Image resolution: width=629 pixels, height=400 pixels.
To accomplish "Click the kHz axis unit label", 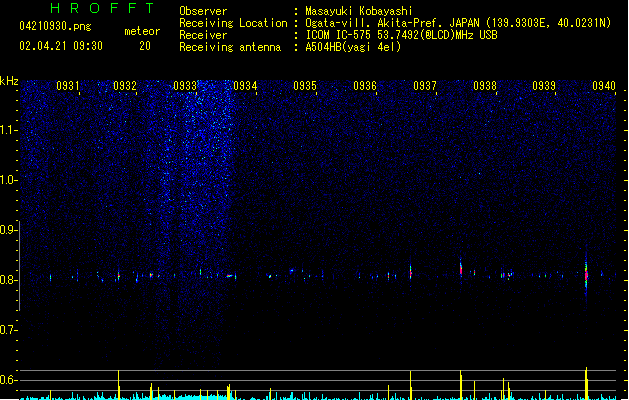I will 9,81.
